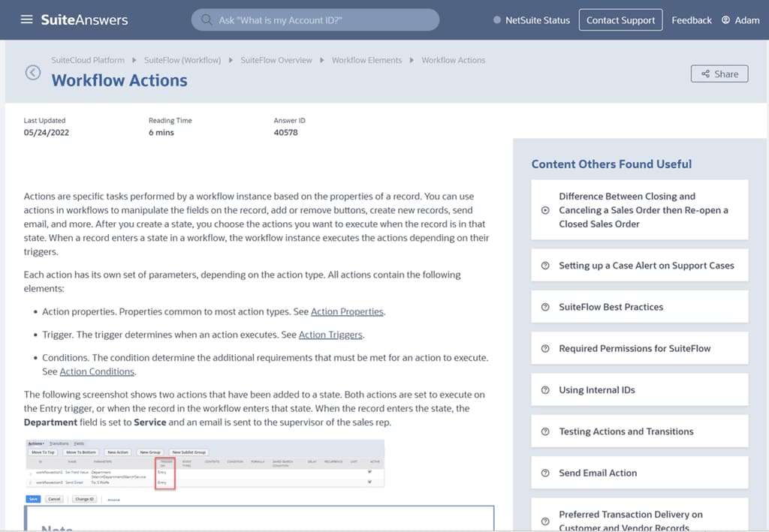The image size is (769, 532).
Task: Open the Action Triggers link
Action: [330, 335]
